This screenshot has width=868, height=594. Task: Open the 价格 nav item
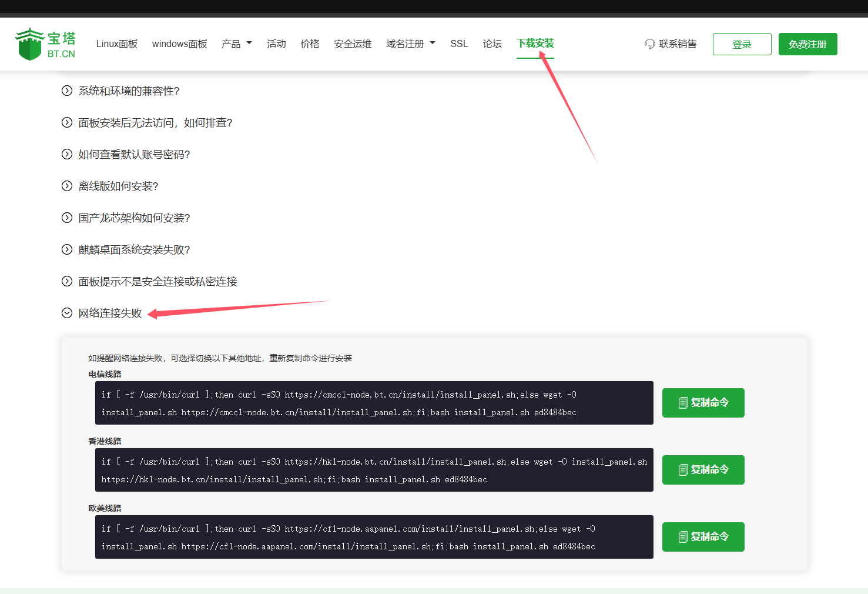pyautogui.click(x=310, y=44)
